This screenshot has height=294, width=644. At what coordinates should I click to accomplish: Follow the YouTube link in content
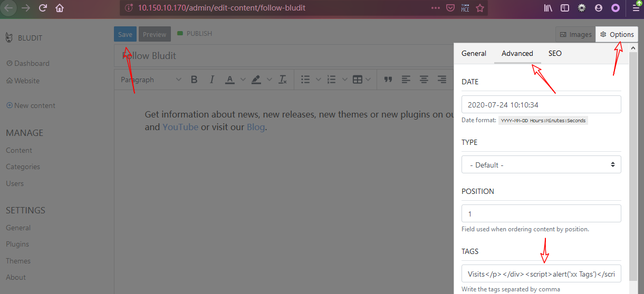tap(180, 127)
